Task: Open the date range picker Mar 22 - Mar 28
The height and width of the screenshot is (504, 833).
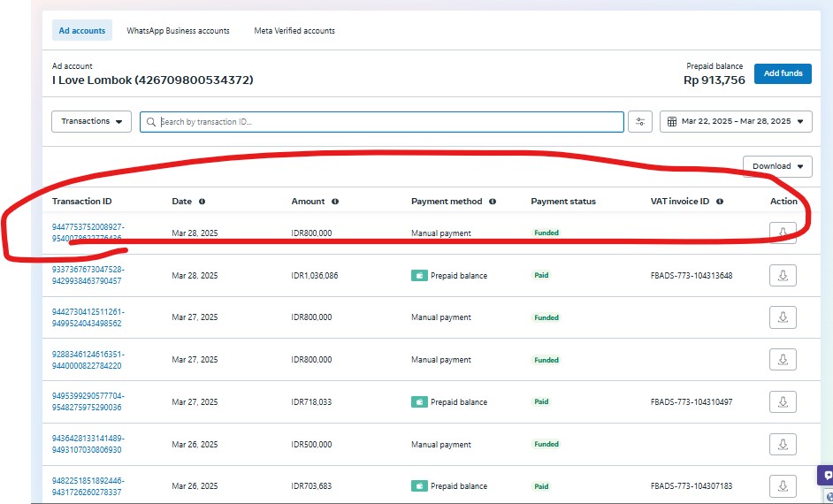Action: tap(736, 122)
